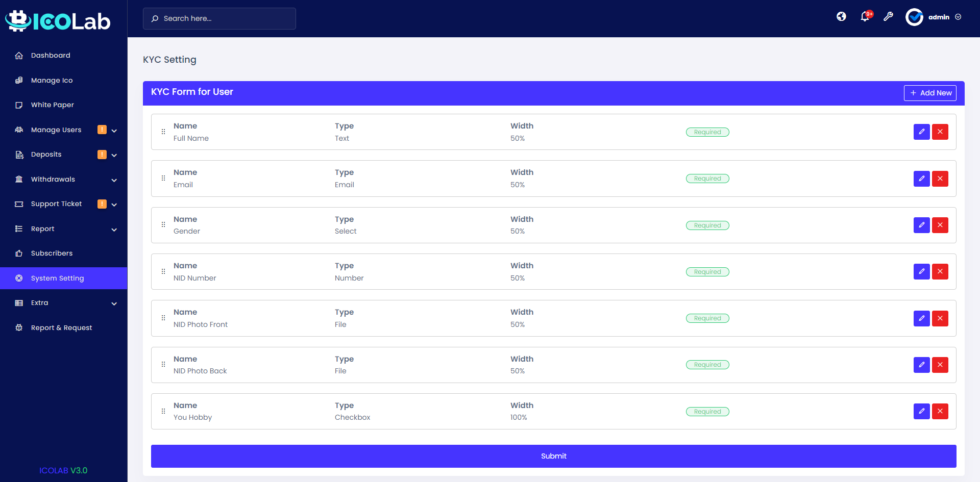
Task: Click the drag handle of NID Photo Front row
Action: (x=163, y=318)
